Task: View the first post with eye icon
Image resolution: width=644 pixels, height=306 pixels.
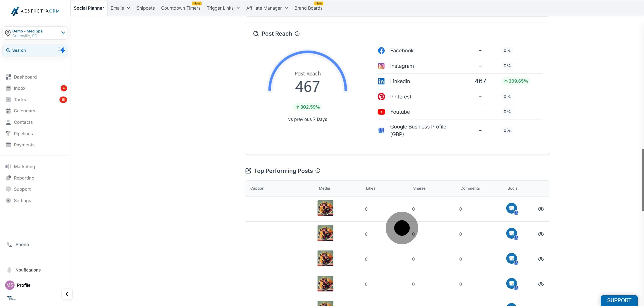Action: (x=540, y=209)
